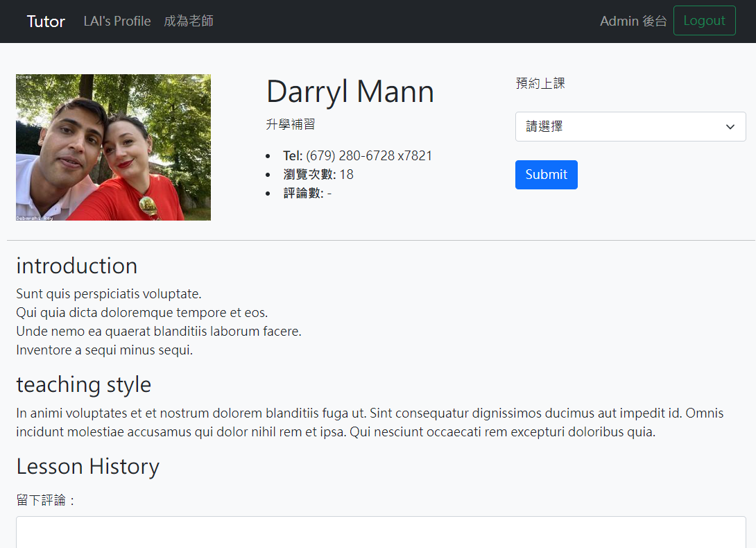This screenshot has width=756, height=548.
Task: Click the Lesson History heading
Action: pos(87,466)
